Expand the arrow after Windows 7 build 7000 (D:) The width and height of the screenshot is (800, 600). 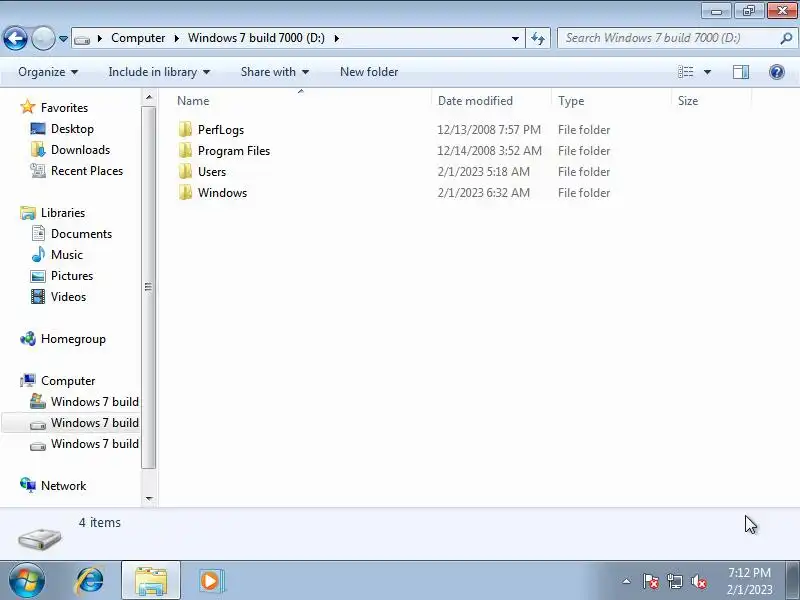337,38
